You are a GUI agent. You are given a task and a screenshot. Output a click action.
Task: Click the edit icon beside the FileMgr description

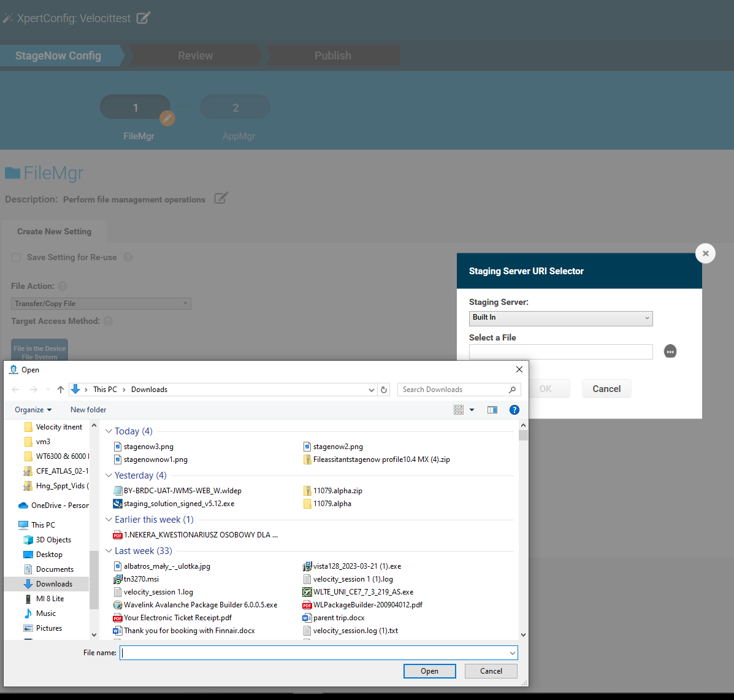(x=221, y=197)
